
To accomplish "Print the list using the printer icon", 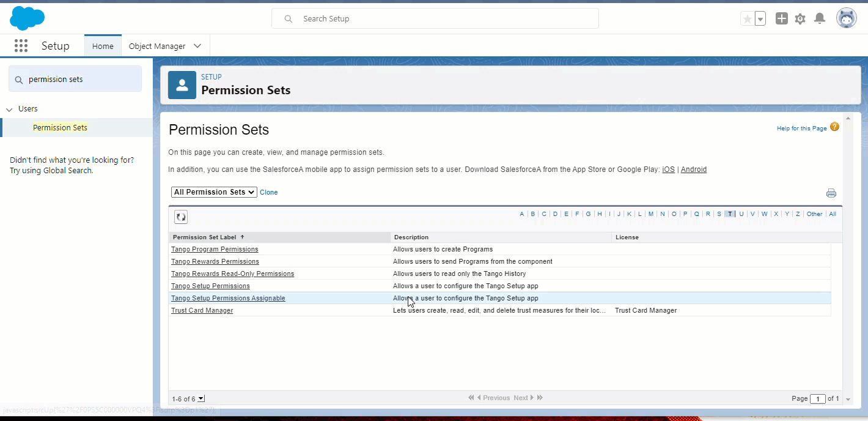I will coord(831,193).
